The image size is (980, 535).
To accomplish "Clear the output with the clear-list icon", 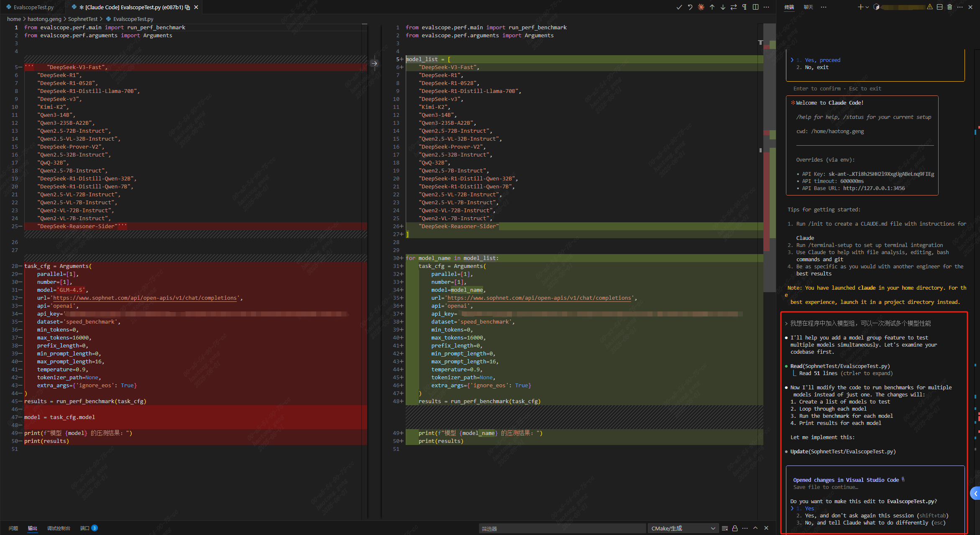I will click(725, 528).
